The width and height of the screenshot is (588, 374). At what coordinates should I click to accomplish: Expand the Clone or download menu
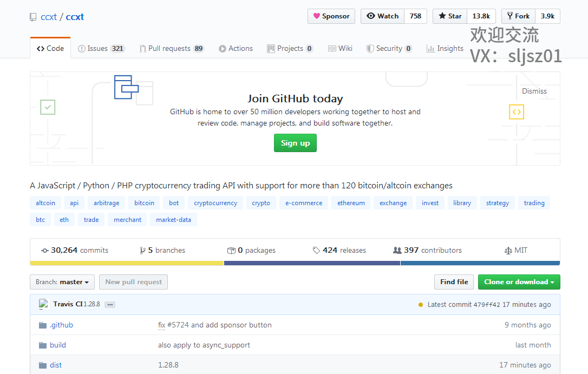click(x=519, y=282)
